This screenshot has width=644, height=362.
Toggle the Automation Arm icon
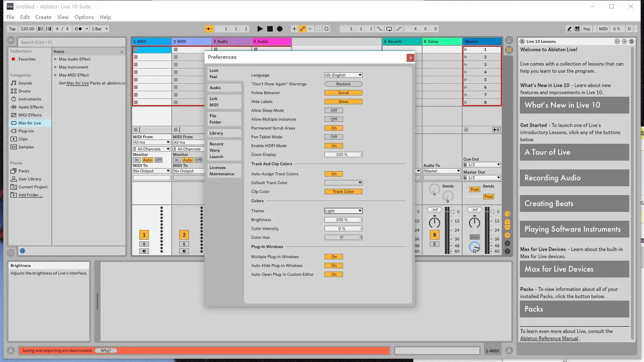click(x=302, y=29)
